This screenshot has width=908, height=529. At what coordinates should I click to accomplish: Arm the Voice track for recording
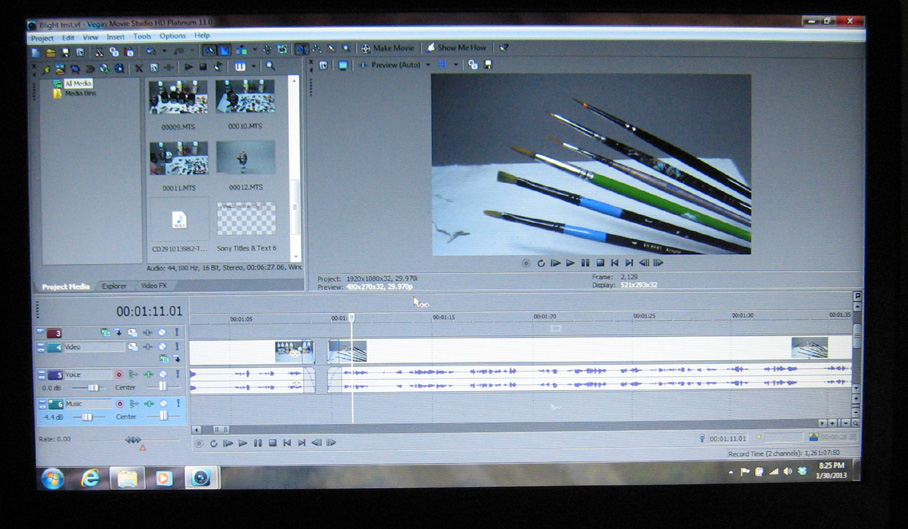coord(119,374)
